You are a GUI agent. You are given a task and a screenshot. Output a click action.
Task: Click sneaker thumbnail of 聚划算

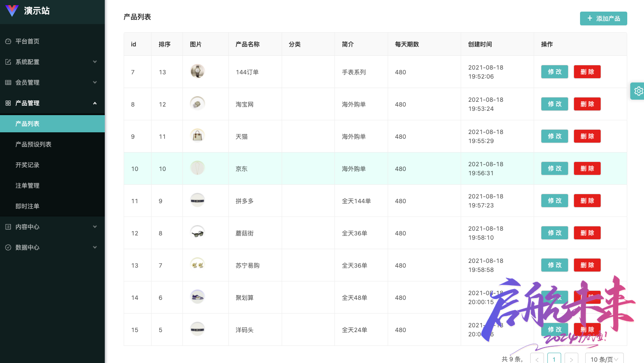(x=197, y=296)
